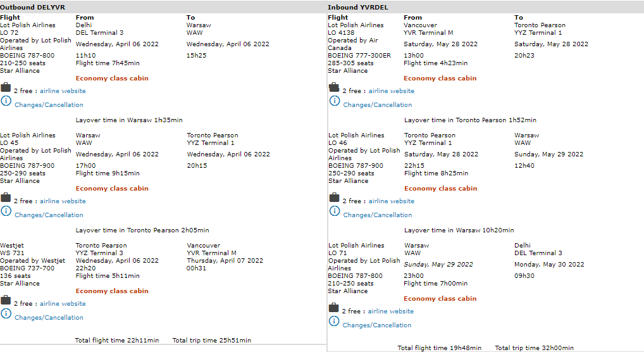The image size is (644, 352).
Task: Click the suitcase icon for Westjet WS 731
Action: (6, 300)
